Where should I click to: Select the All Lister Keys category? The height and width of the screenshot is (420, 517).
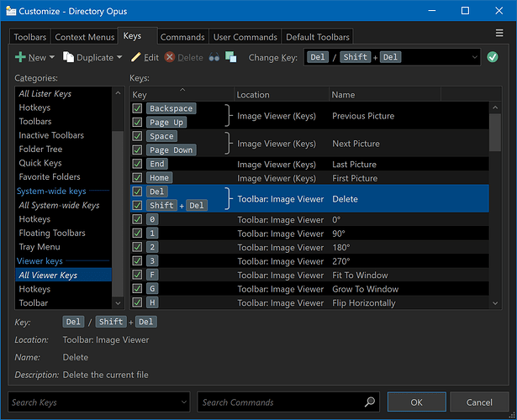[63, 93]
